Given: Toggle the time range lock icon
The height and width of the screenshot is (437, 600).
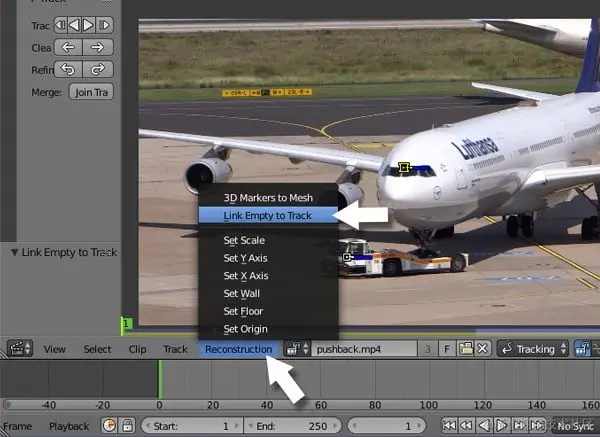Looking at the screenshot, I should (127, 426).
